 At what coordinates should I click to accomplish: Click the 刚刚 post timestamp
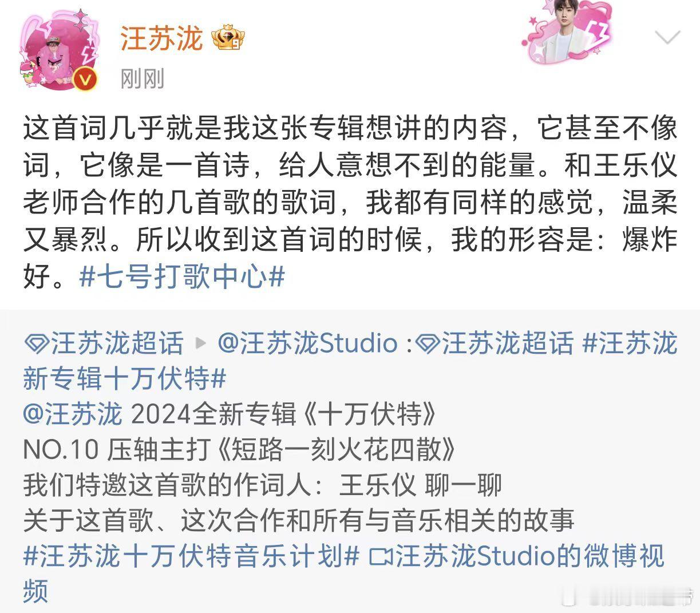[143, 78]
